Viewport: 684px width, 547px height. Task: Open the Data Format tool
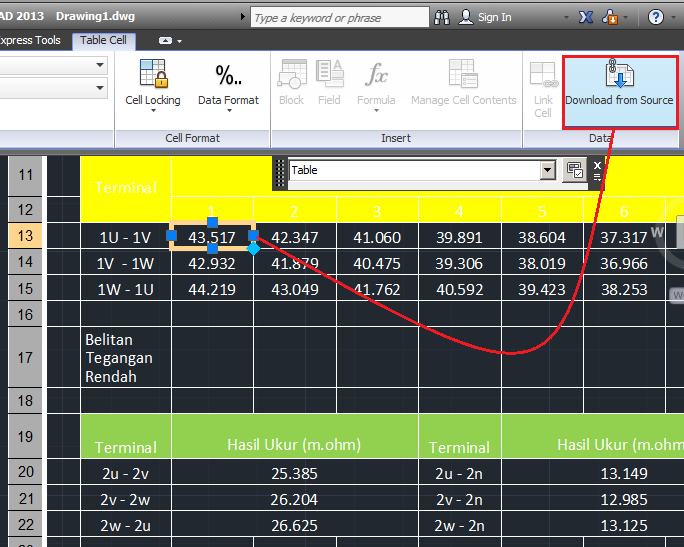(x=228, y=85)
